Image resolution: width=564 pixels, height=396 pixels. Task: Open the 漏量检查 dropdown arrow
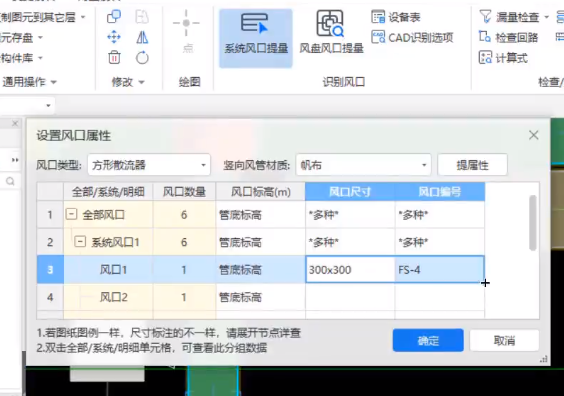[x=547, y=17]
